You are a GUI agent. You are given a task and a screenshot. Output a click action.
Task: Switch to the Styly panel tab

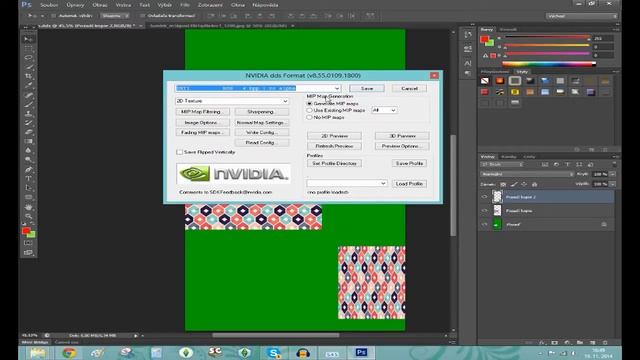click(x=522, y=72)
